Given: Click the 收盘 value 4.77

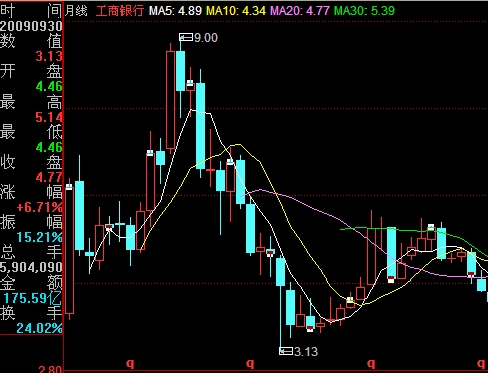Looking at the screenshot, I should pyautogui.click(x=49, y=177).
